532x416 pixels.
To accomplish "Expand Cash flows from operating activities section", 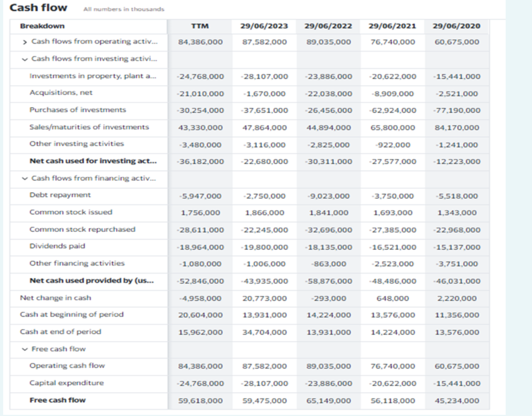I will [24, 42].
